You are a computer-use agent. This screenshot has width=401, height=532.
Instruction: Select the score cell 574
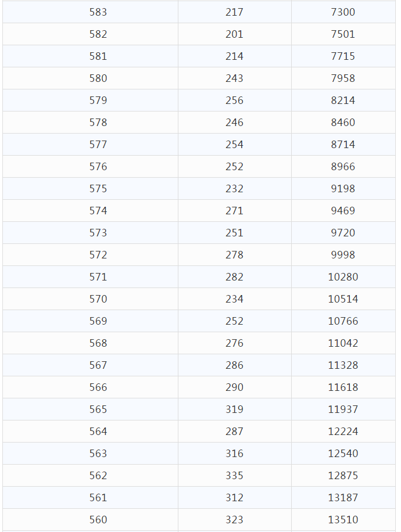98,211
